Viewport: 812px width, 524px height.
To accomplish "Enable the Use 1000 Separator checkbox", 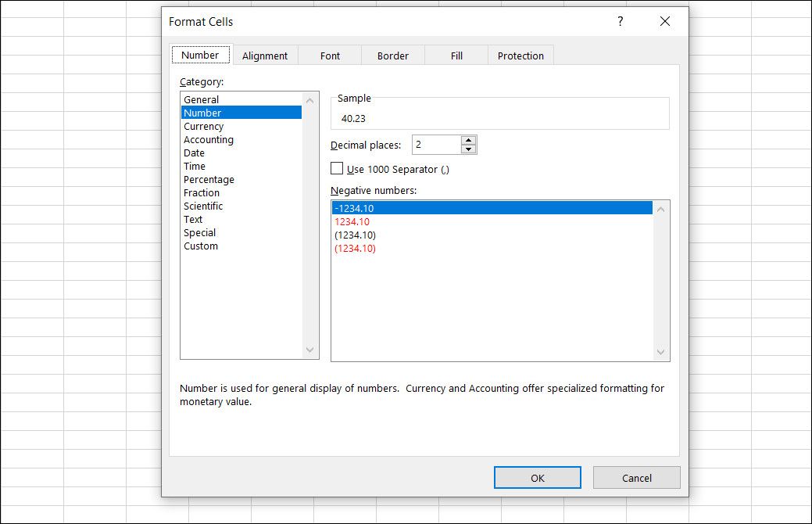I will [x=338, y=168].
